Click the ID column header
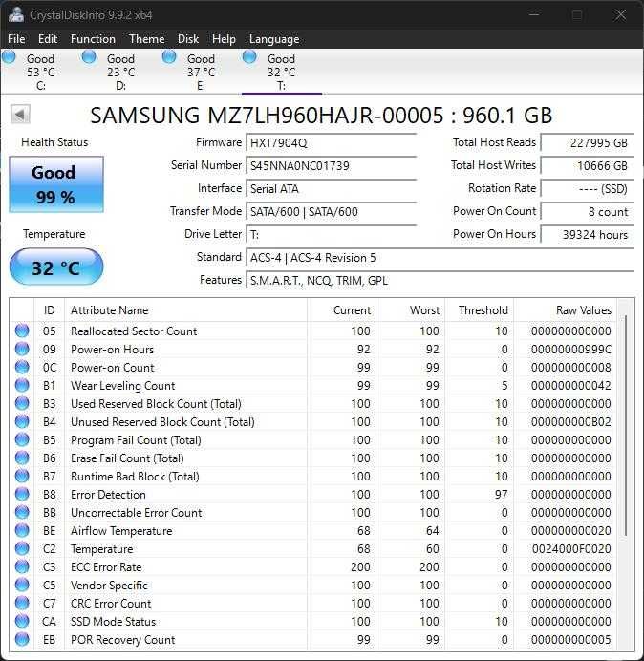 click(x=49, y=310)
